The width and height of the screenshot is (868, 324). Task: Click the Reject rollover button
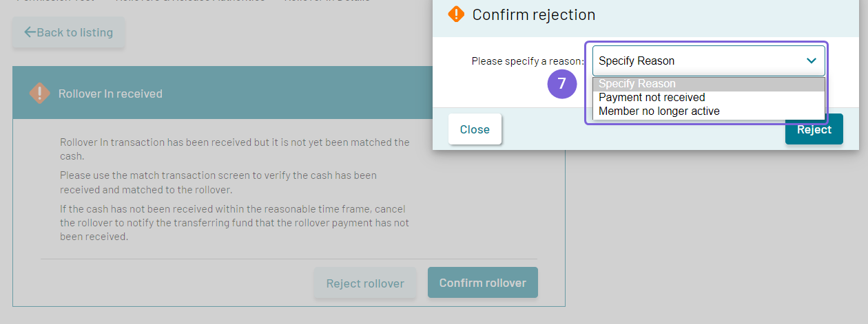[x=365, y=283]
